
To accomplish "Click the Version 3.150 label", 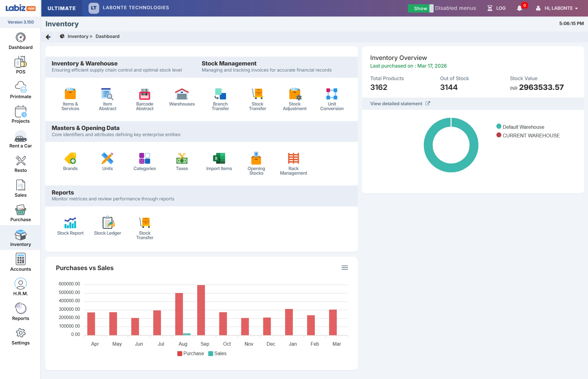I will click(x=21, y=22).
